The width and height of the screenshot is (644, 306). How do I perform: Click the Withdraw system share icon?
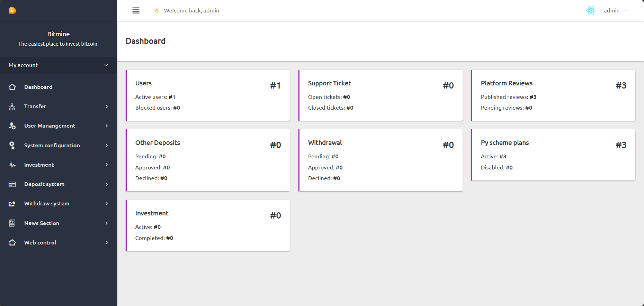pos(12,204)
